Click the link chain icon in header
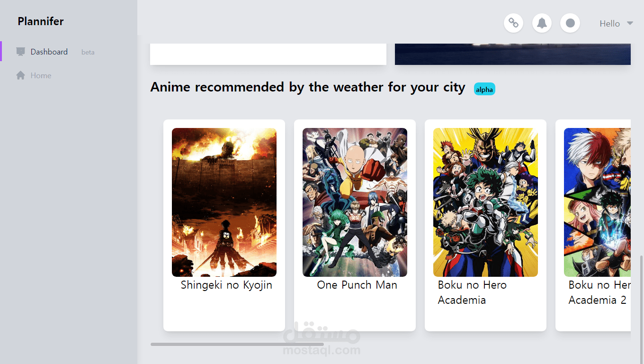The width and height of the screenshot is (644, 364). pos(513,23)
